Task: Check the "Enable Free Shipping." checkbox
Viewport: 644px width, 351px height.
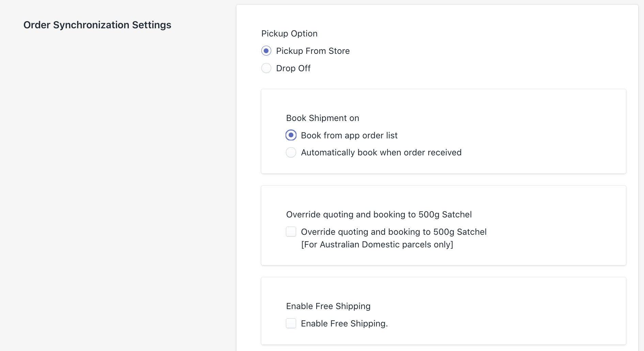Action: pyautogui.click(x=291, y=323)
